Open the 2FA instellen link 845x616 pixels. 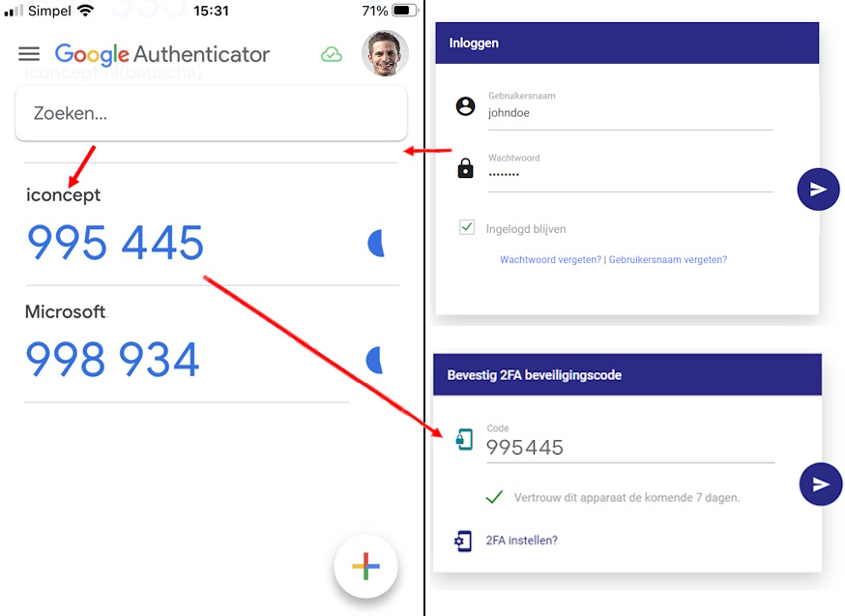coord(521,541)
